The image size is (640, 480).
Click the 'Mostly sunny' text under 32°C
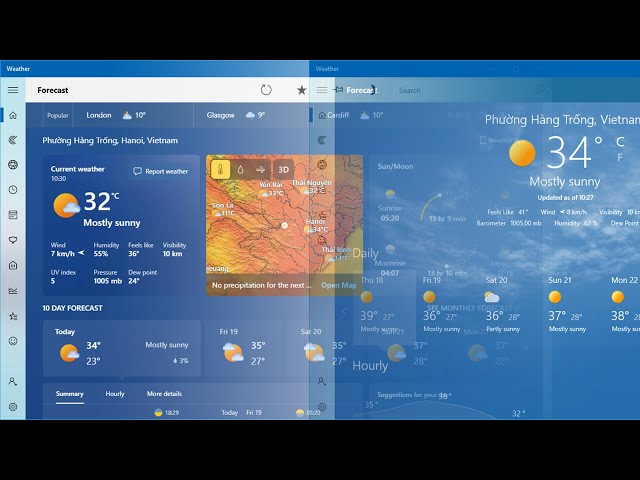tap(112, 223)
